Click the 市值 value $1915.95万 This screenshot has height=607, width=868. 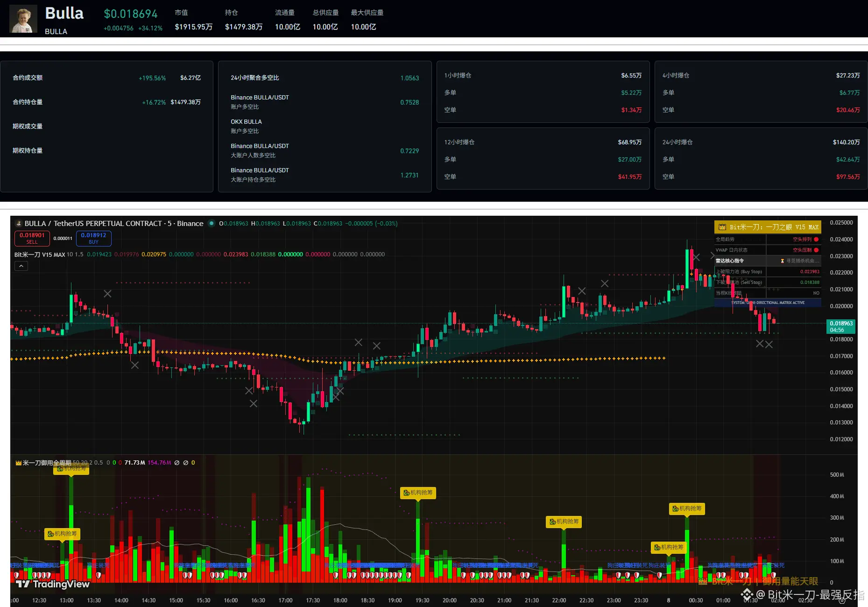point(194,27)
